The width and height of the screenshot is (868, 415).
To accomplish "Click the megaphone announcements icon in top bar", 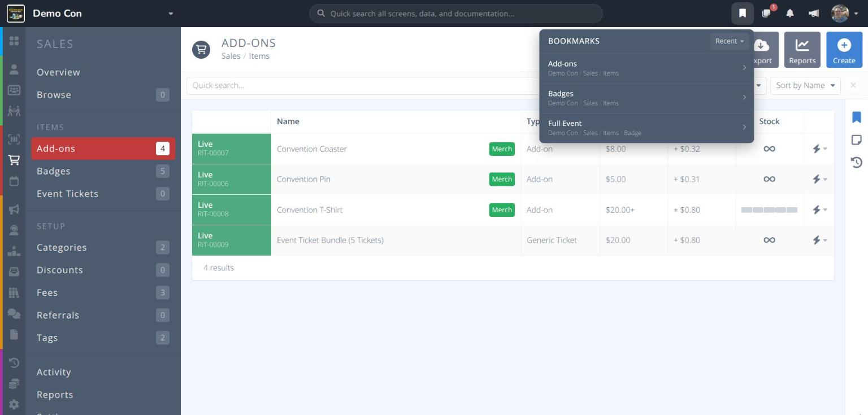I will [814, 13].
